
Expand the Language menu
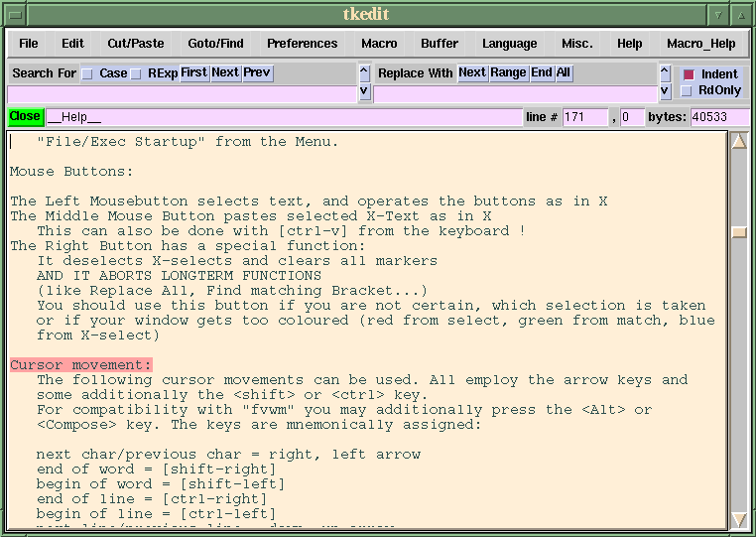click(509, 44)
